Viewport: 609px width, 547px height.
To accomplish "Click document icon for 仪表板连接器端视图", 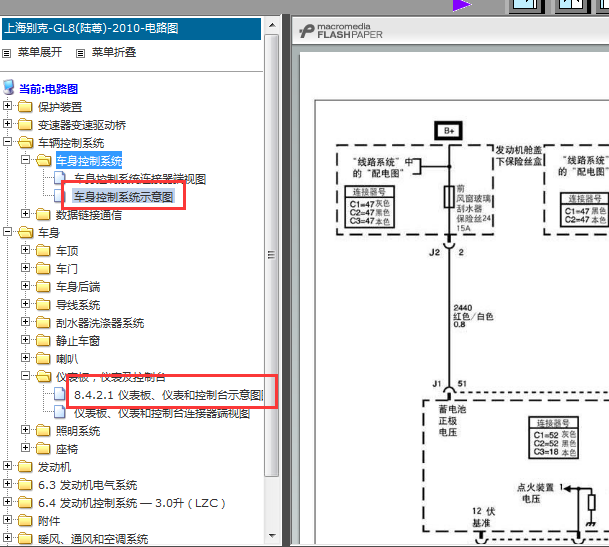I will coord(59,412).
